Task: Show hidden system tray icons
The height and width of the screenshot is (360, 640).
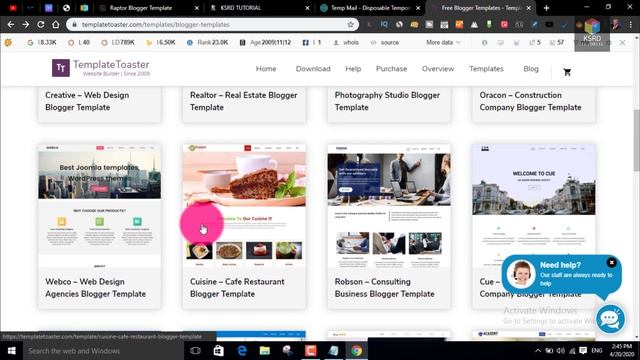Action: tap(538, 351)
